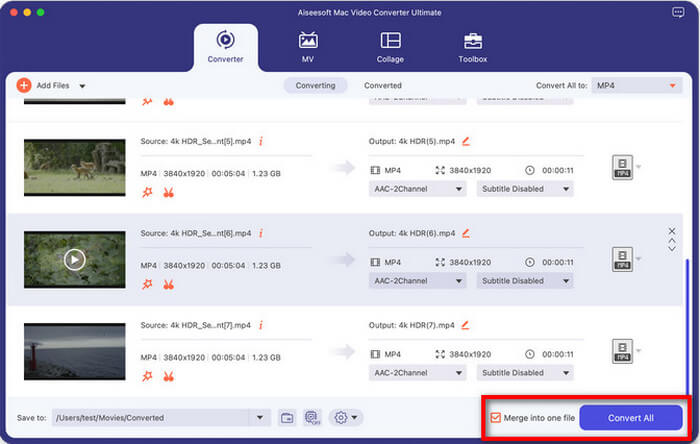Screen dimensions: 700x444
Task: Click resolution 3840x1920 of output 4k HDR(5).mp4
Action: [x=470, y=170]
